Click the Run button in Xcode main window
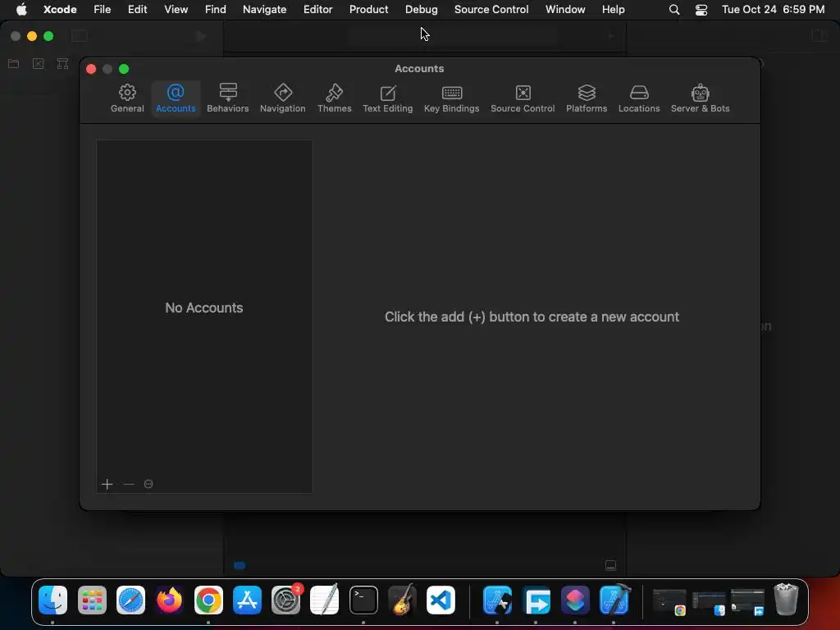Viewport: 840px width, 630px height. (201, 36)
